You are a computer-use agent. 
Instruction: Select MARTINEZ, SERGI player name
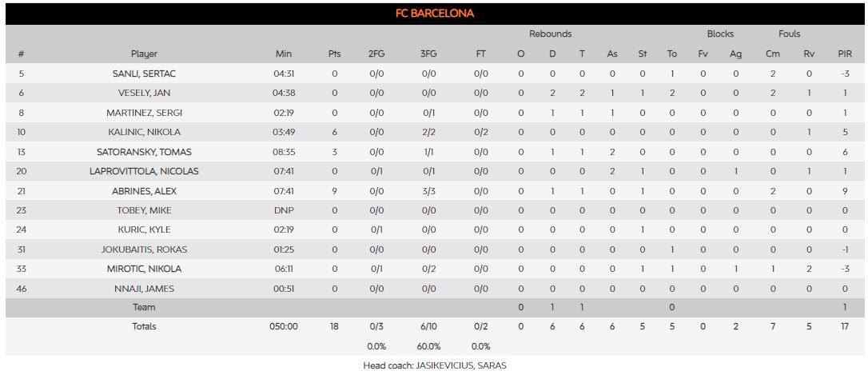point(144,113)
